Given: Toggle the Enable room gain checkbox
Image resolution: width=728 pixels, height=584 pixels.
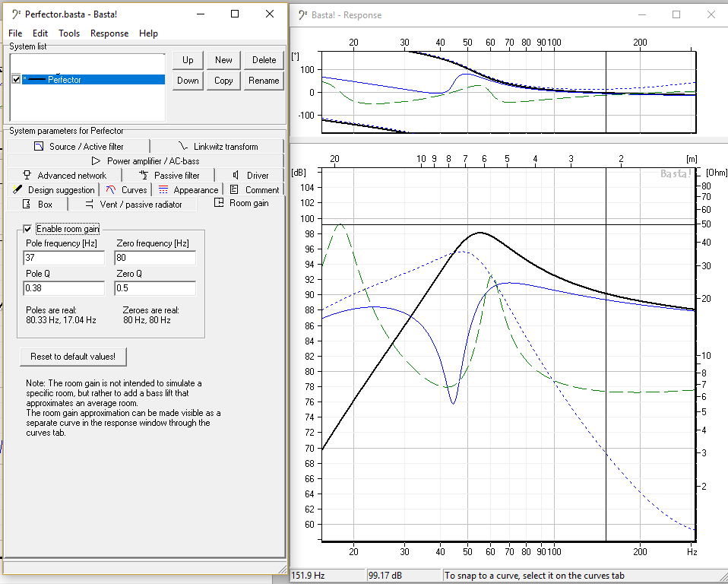Looking at the screenshot, I should click(27, 229).
